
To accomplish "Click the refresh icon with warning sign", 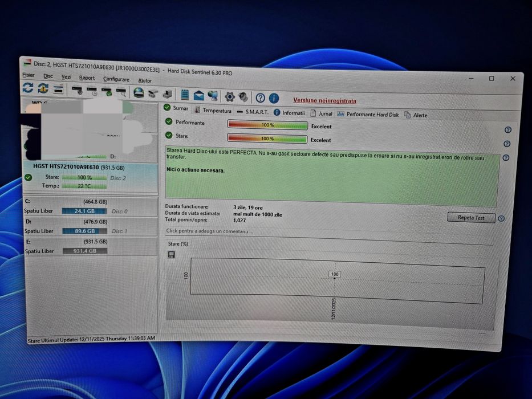I will point(43,88).
